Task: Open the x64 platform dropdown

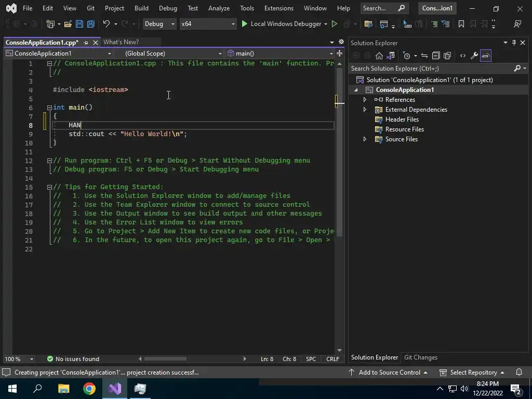Action: 208,24
